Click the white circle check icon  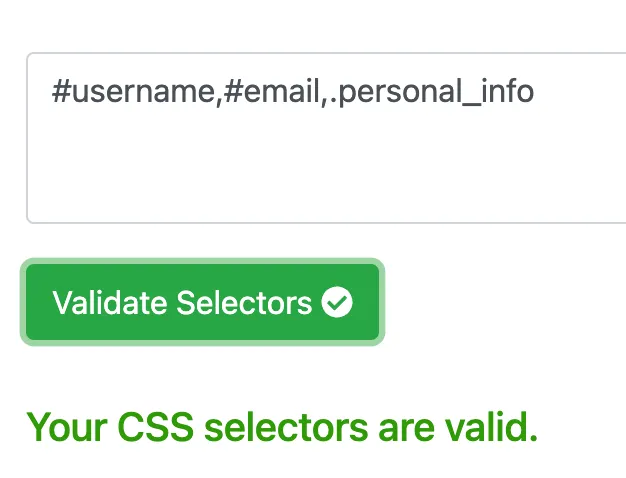(x=338, y=303)
